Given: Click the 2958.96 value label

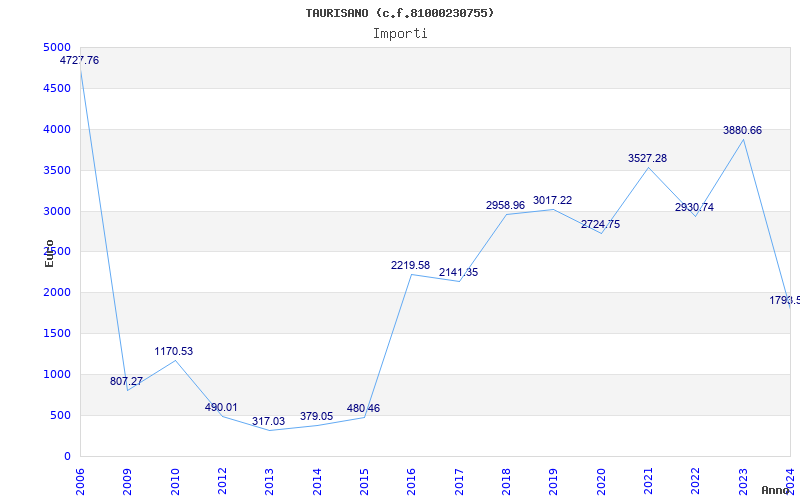Looking at the screenshot, I should click(506, 205).
